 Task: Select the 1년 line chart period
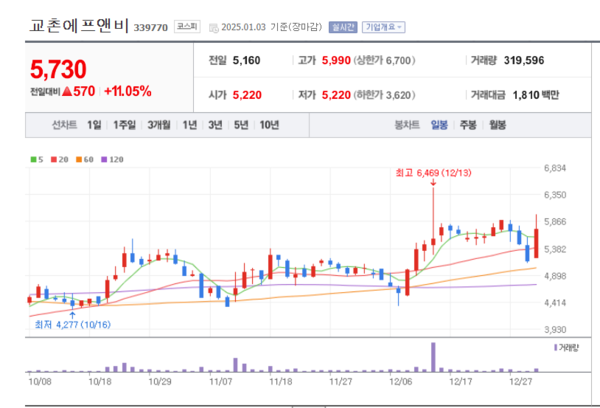point(190,125)
